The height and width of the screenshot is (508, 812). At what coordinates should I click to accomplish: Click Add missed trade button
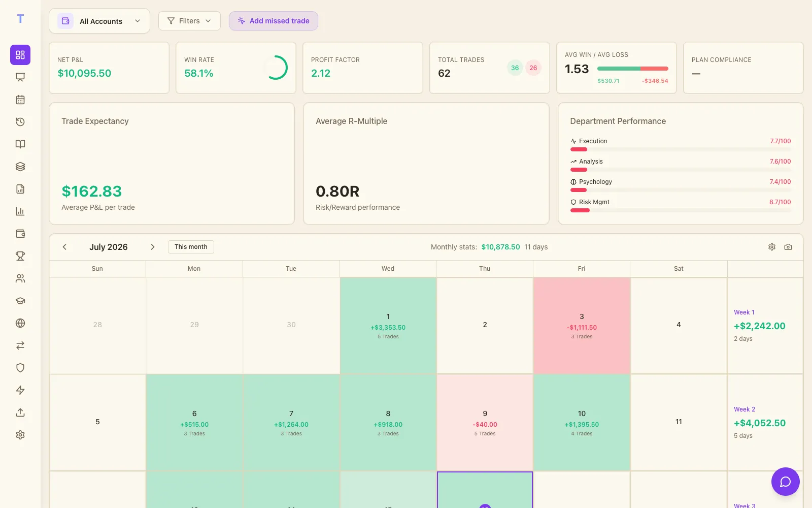click(x=274, y=21)
